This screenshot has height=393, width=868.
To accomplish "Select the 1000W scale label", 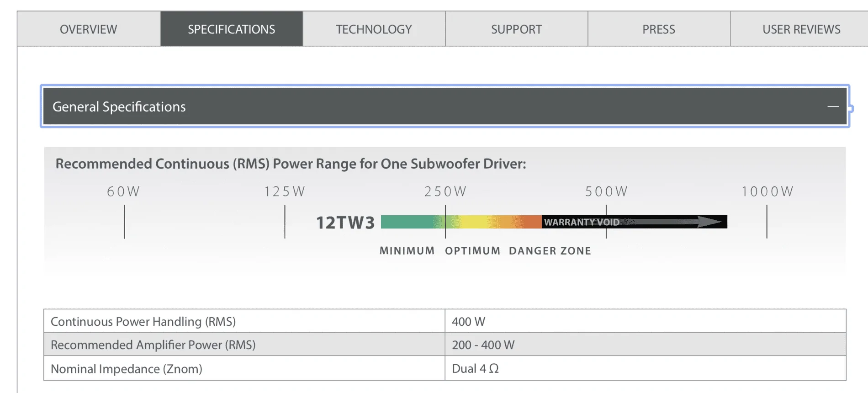I will tap(767, 191).
